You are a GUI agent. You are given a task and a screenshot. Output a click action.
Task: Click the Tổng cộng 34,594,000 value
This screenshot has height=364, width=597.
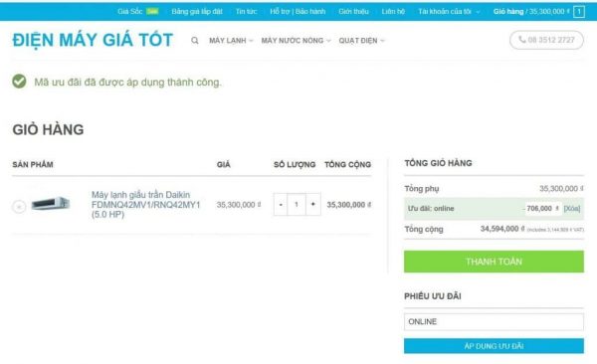coord(502,229)
